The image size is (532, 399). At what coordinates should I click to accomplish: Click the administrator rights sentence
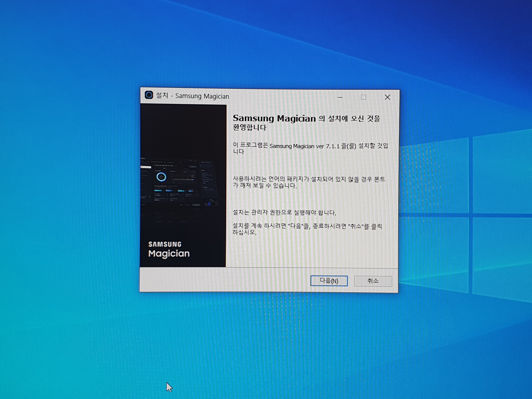(284, 213)
